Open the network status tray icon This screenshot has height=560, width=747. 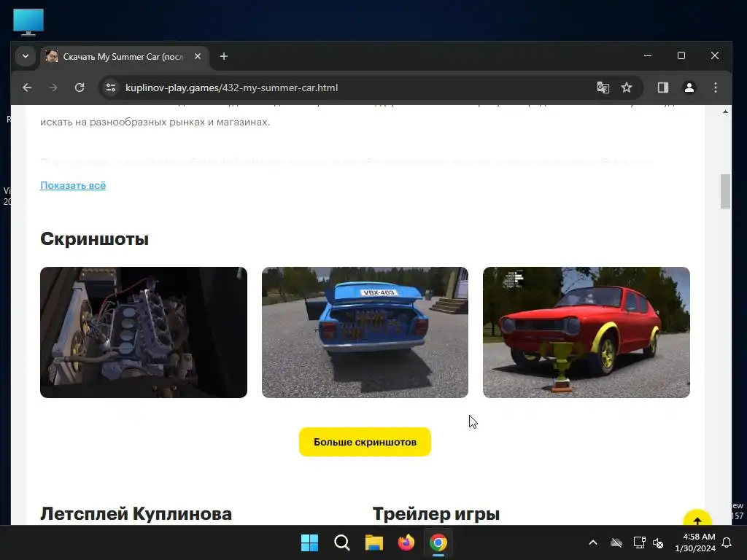click(x=639, y=542)
